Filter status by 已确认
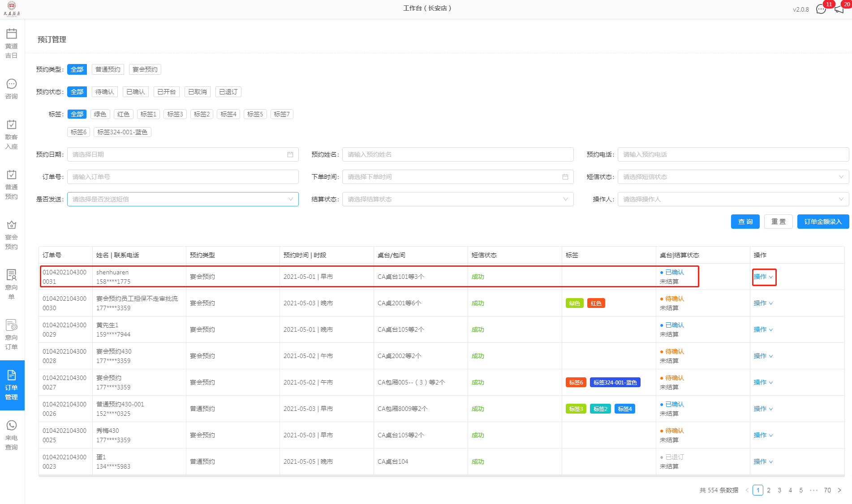 136,92
